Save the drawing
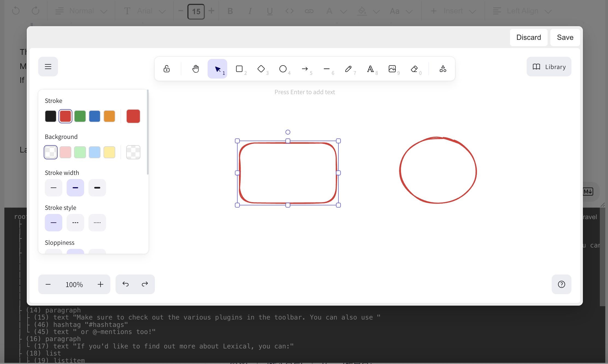This screenshot has width=608, height=364. click(x=565, y=37)
